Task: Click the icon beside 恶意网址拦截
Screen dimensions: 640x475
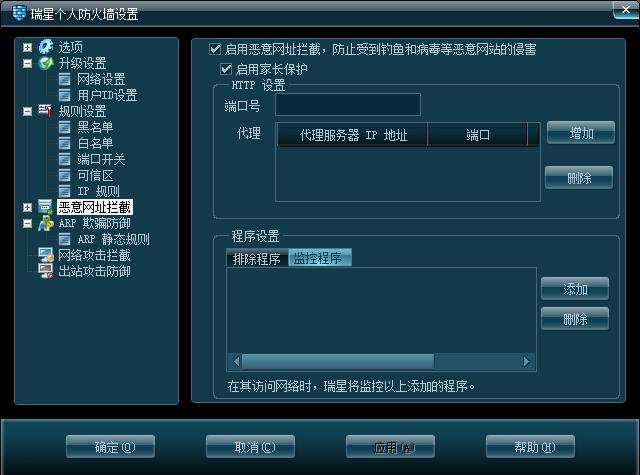Action: [x=46, y=207]
